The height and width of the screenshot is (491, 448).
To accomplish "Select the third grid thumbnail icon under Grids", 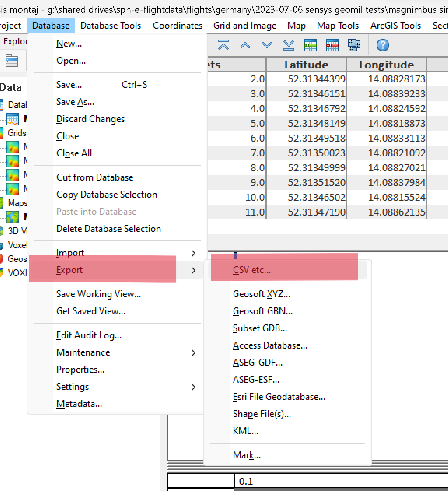I will click(x=13, y=175).
